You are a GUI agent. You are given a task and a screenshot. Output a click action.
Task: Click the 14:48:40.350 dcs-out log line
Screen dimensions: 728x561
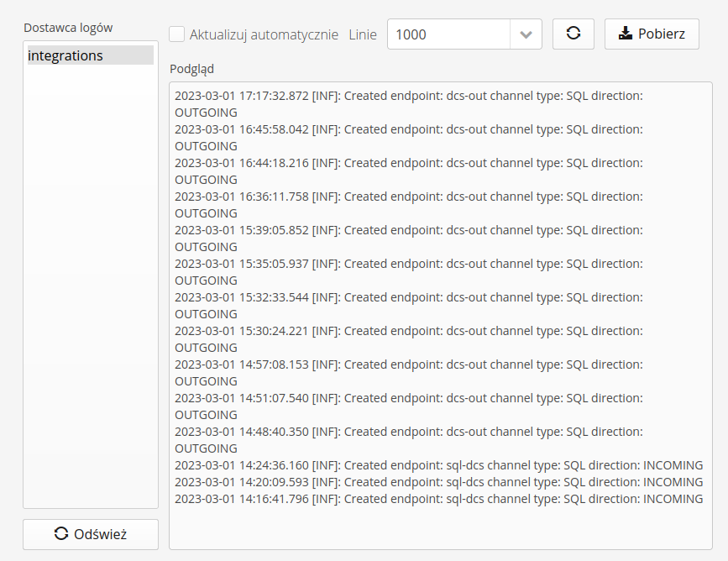pos(408,432)
